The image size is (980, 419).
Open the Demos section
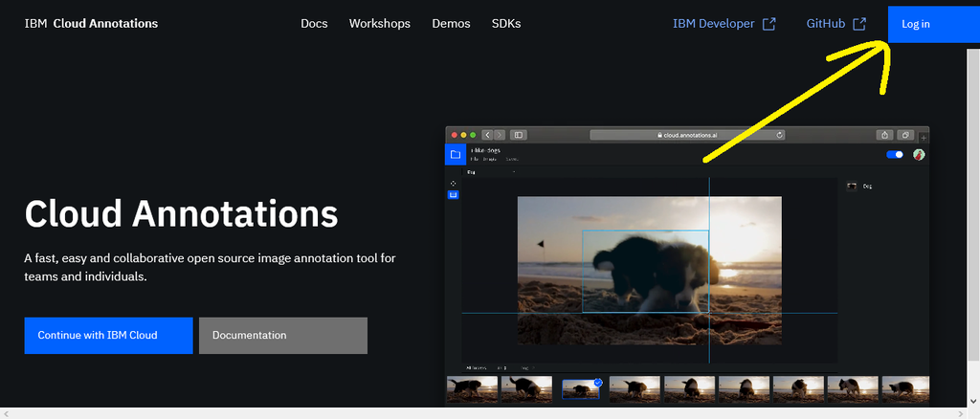tap(451, 24)
